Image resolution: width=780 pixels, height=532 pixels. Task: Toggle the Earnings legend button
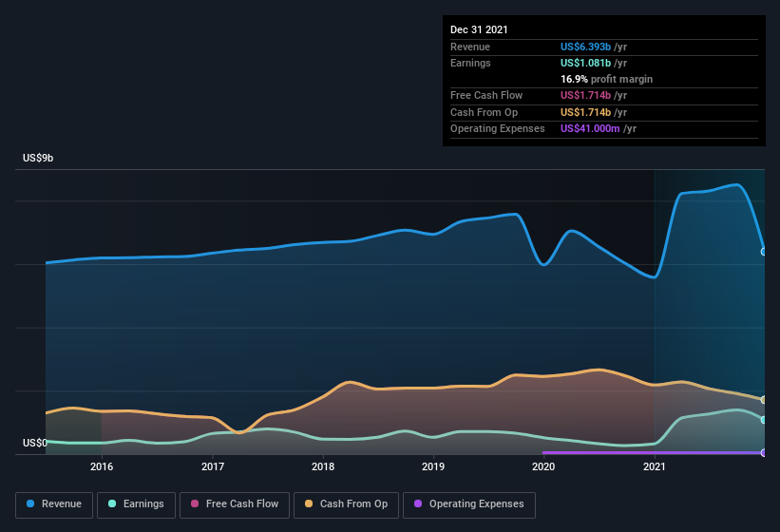(136, 504)
